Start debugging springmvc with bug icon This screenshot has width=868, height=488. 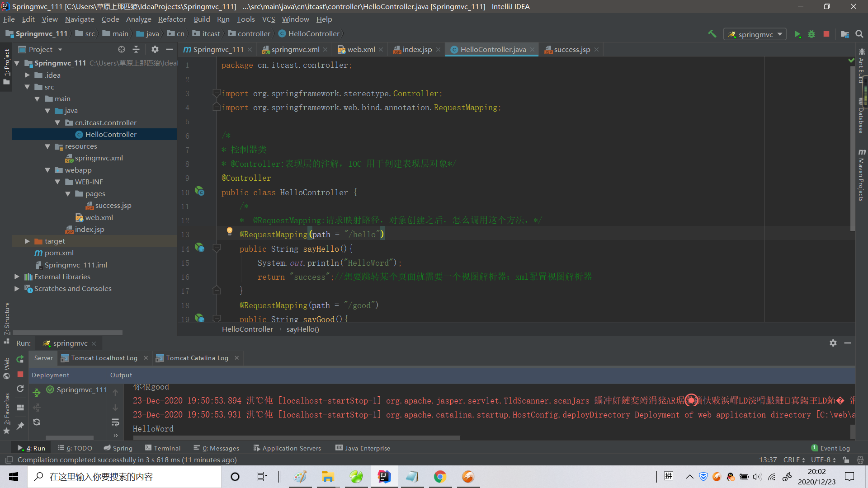click(811, 34)
